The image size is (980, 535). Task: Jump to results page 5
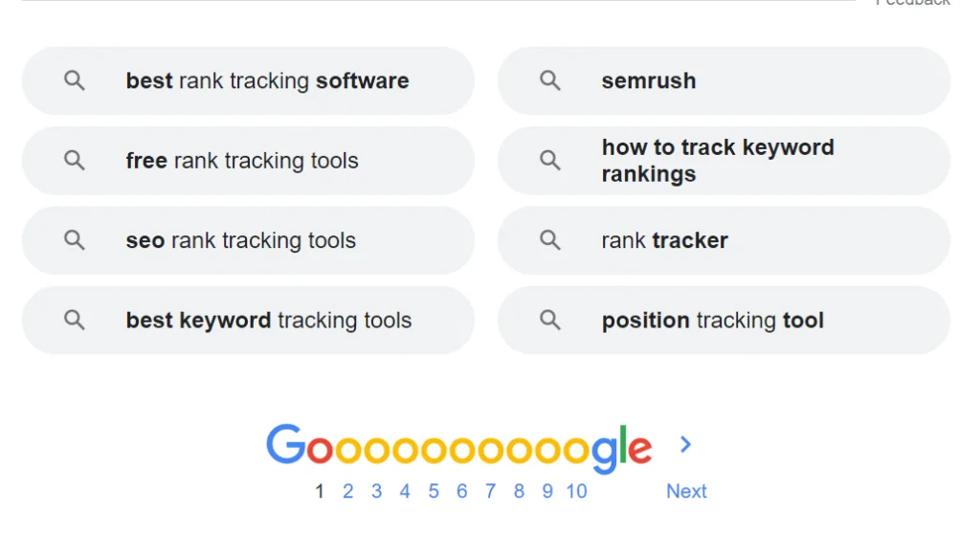point(434,491)
